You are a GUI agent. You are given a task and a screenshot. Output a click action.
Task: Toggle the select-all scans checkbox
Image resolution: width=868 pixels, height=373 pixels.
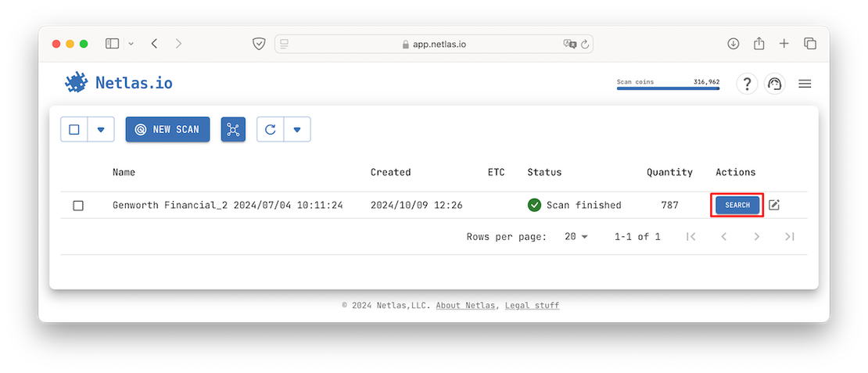pos(74,130)
